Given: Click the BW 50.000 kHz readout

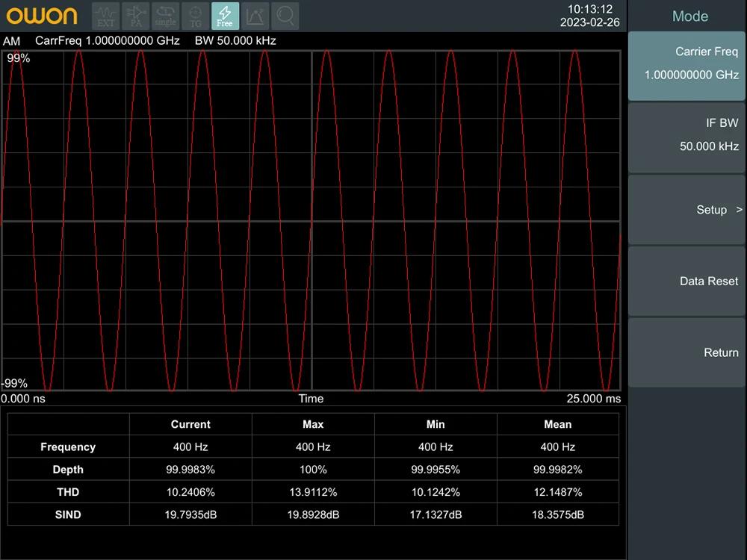Looking at the screenshot, I should tap(235, 40).
